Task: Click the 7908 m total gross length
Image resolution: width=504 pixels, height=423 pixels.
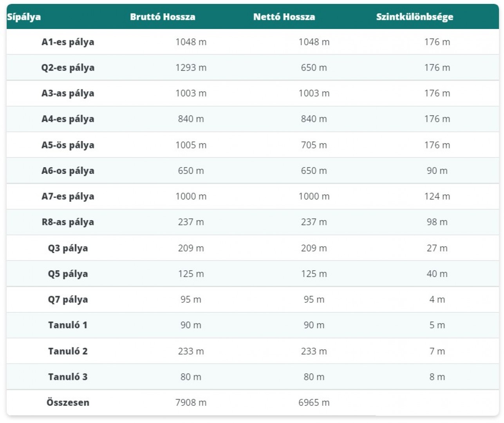Action: [x=191, y=403]
